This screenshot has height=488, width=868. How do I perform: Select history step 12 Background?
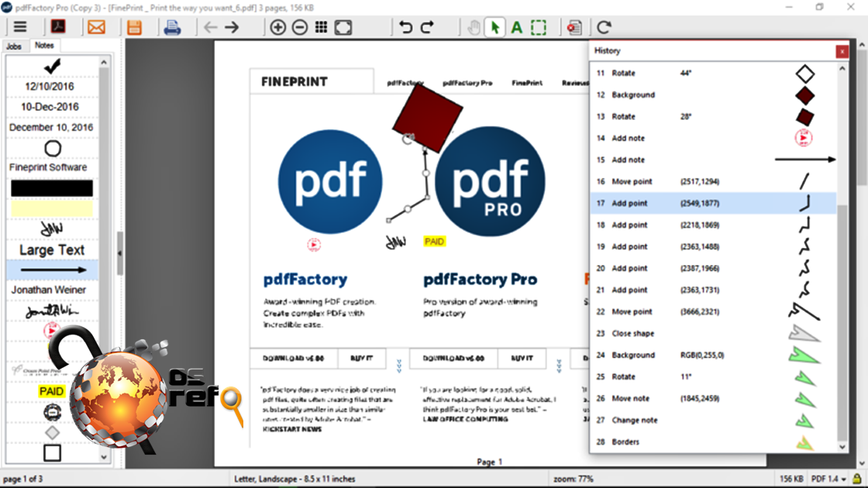(x=714, y=95)
